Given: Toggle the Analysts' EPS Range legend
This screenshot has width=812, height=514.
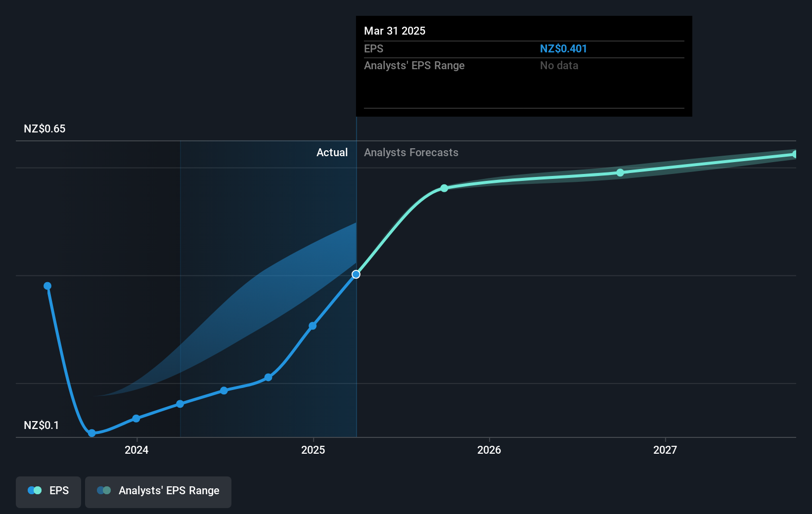Looking at the screenshot, I should tap(158, 492).
